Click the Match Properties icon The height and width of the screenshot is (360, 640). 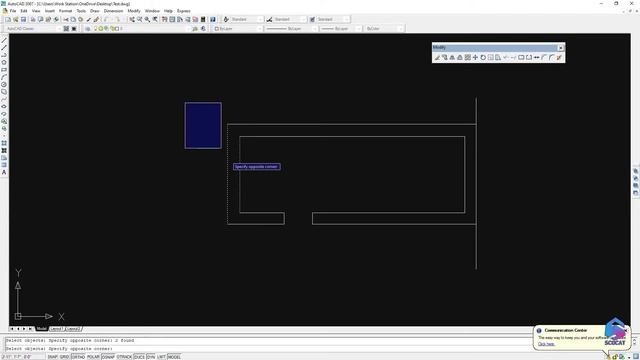89,19
